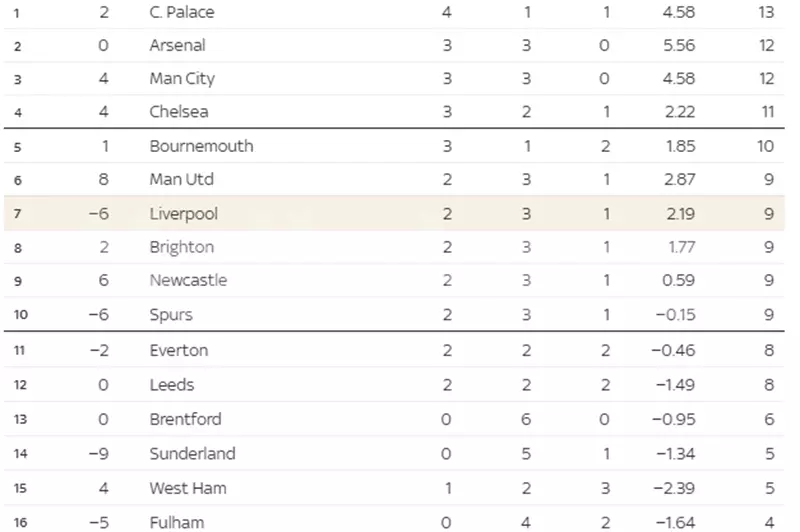Screen dimensions: 800x532
Task: Click the Bournemouth team name
Action: pyautogui.click(x=201, y=145)
